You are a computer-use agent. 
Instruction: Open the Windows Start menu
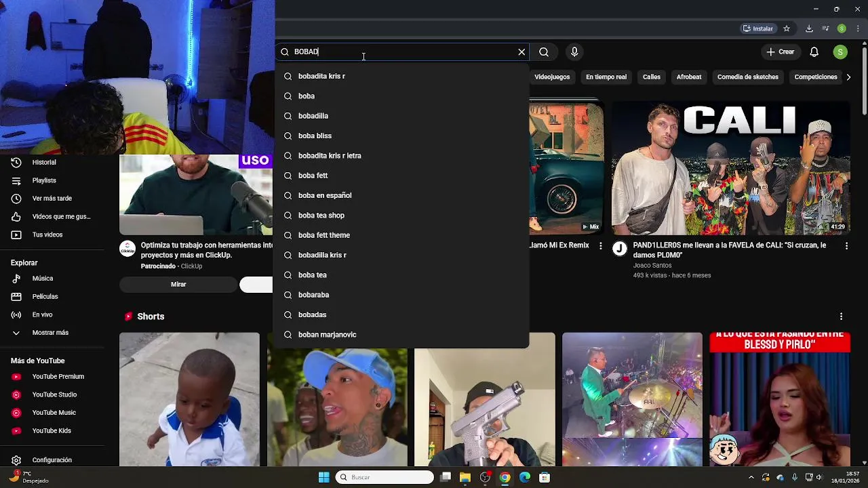pos(323,477)
